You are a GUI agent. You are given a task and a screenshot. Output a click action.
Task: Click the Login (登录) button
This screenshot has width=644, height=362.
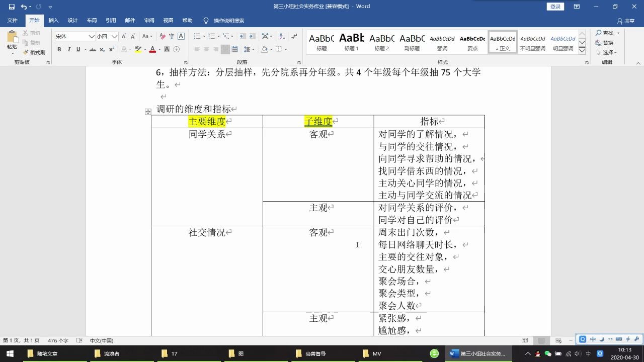(555, 7)
